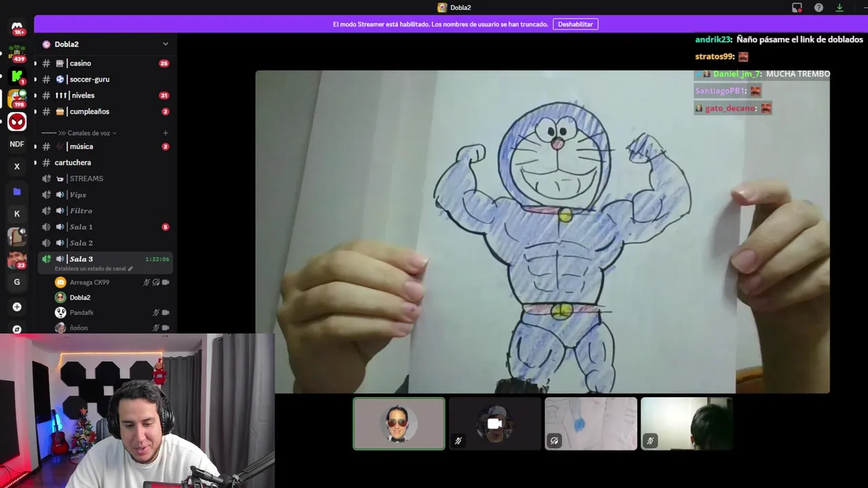Viewport: 868px width, 488px height.
Task: Select user Dobla2 in Sala 3
Action: (80, 298)
